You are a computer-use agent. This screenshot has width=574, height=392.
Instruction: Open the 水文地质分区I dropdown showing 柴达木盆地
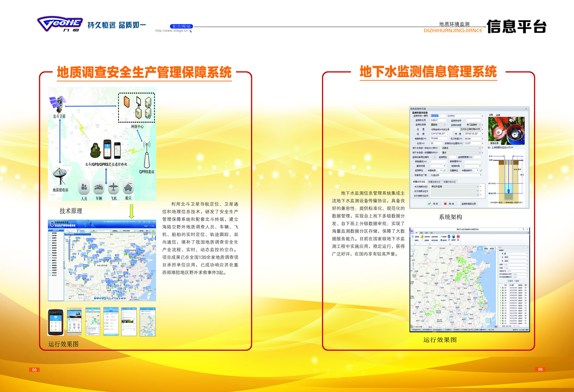coord(455,186)
